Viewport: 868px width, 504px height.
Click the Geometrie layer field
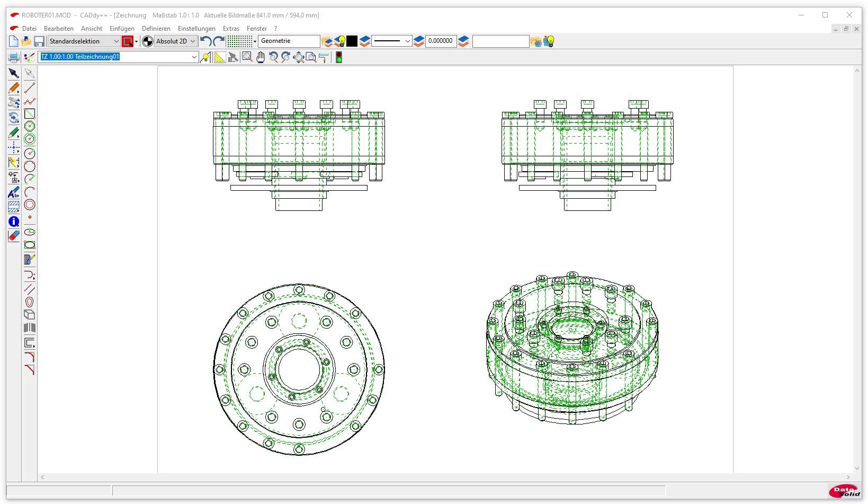coord(289,41)
